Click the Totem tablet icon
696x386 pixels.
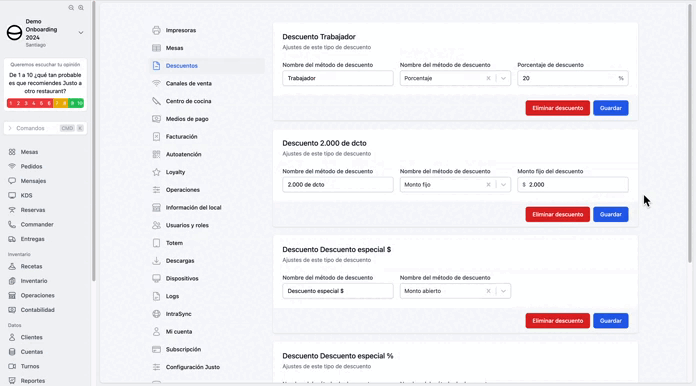[x=156, y=243]
